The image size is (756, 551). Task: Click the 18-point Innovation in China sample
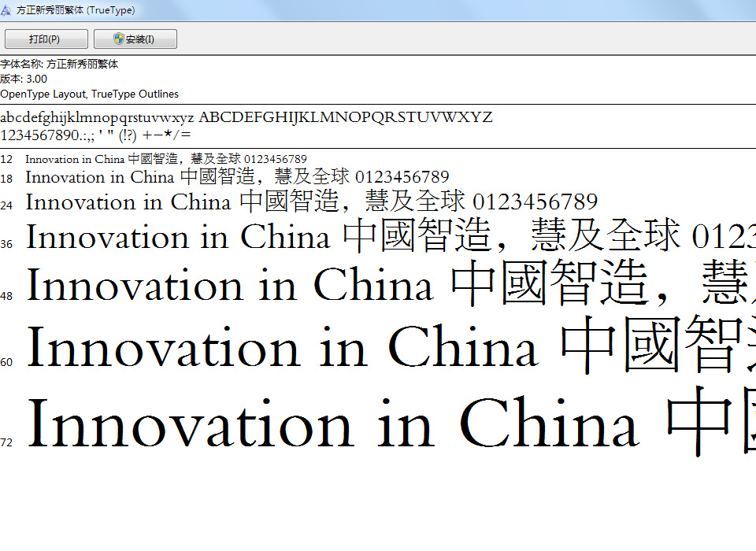[x=237, y=176]
